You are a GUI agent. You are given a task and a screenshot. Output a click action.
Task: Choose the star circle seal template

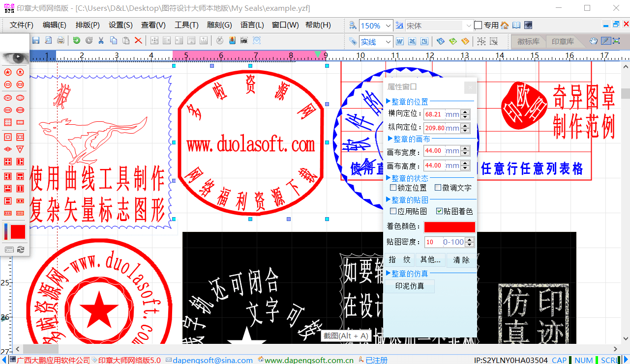[8, 72]
